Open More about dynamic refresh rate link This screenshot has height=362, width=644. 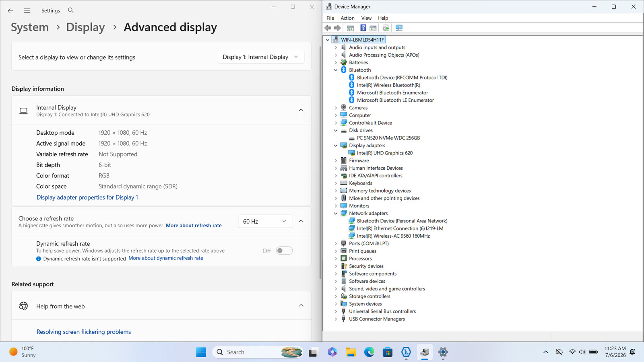[x=166, y=258]
